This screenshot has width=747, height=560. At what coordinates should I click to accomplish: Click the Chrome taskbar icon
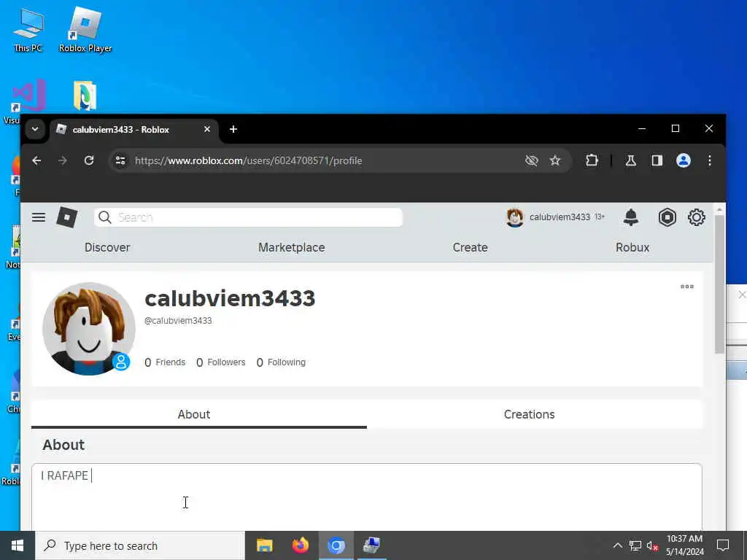(x=336, y=545)
